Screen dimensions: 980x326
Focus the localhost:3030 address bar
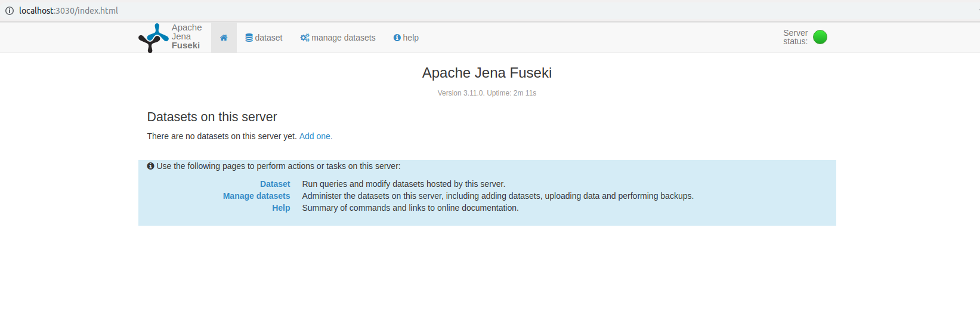tap(69, 11)
